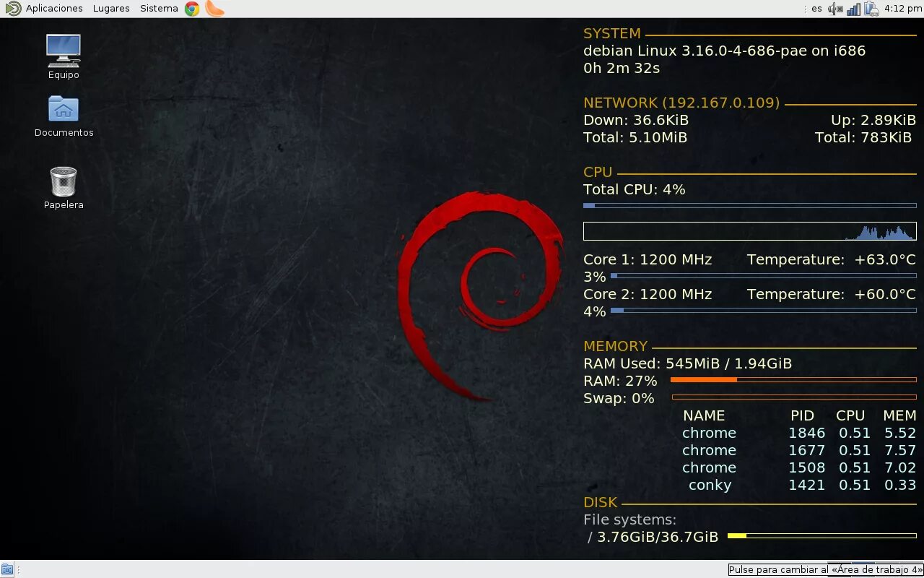Click the MATE logo icon on the panel
Screen dimensions: 924x578
[13, 9]
